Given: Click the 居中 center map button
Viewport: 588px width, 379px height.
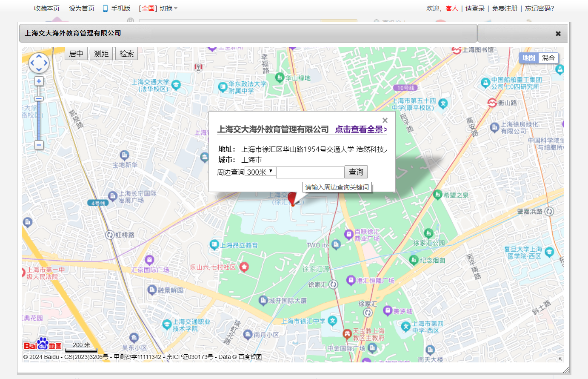Looking at the screenshot, I should coord(76,54).
